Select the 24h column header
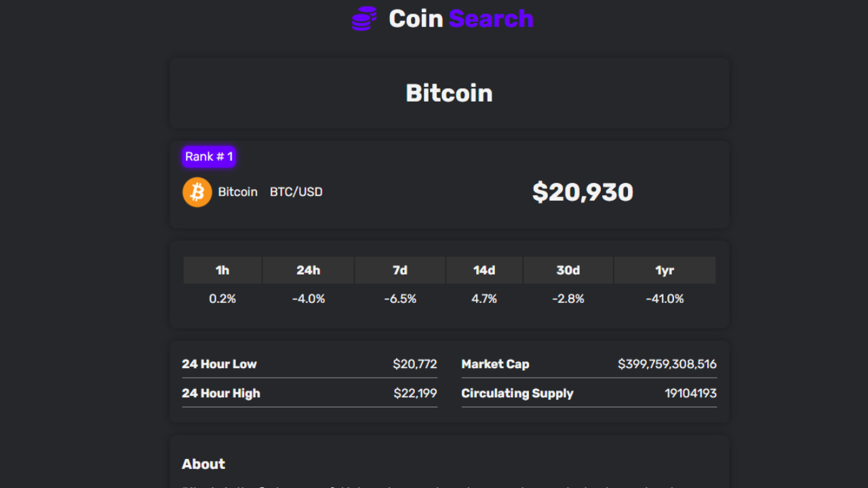 pos(308,270)
